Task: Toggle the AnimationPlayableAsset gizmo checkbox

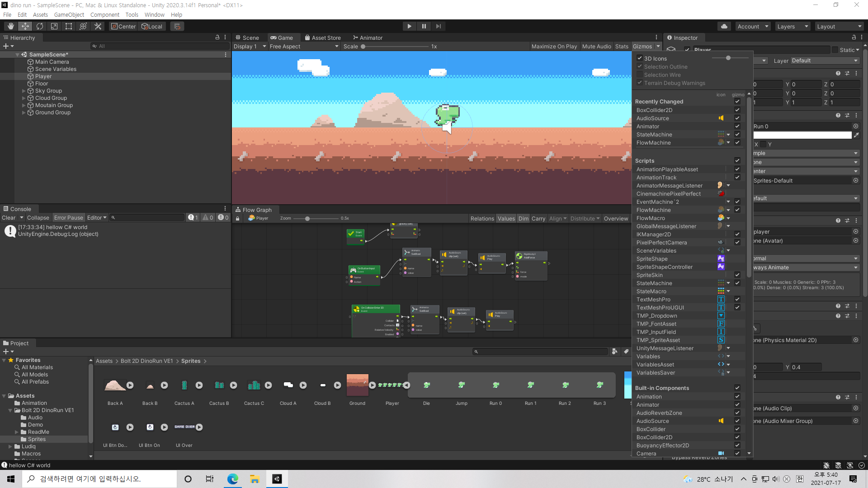Action: (737, 169)
